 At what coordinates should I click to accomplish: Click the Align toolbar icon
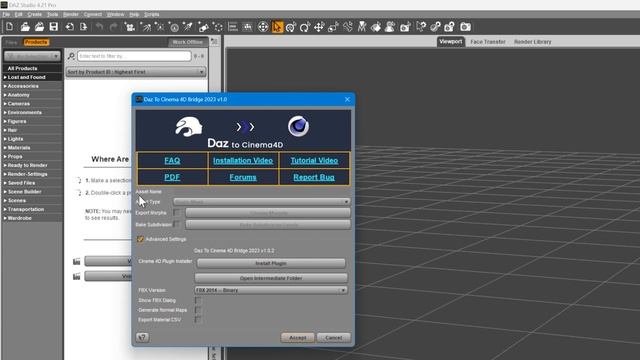(233, 27)
